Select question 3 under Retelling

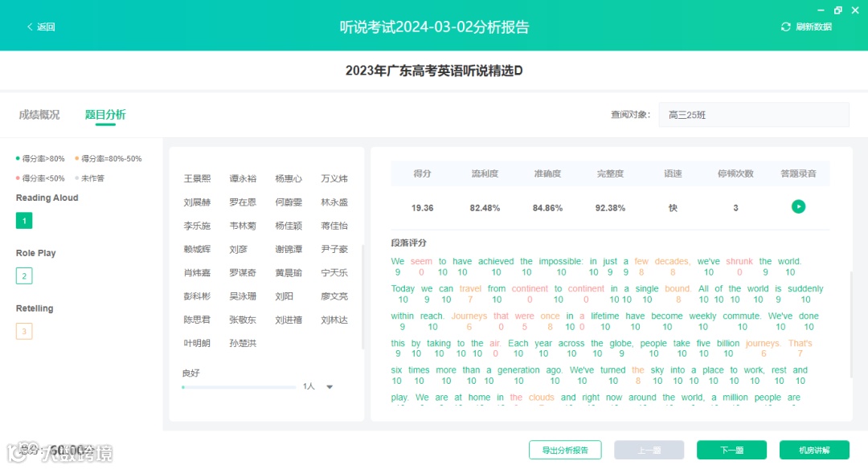(x=24, y=332)
